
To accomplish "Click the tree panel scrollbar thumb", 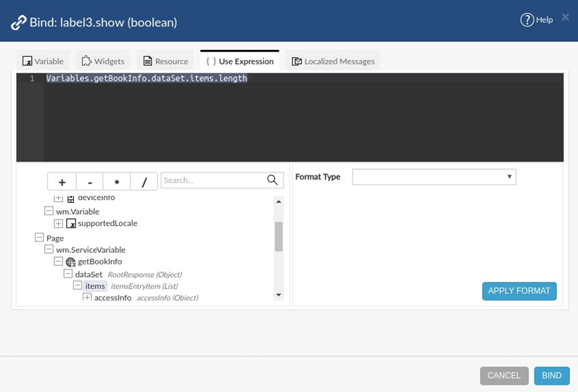I will click(x=278, y=235).
